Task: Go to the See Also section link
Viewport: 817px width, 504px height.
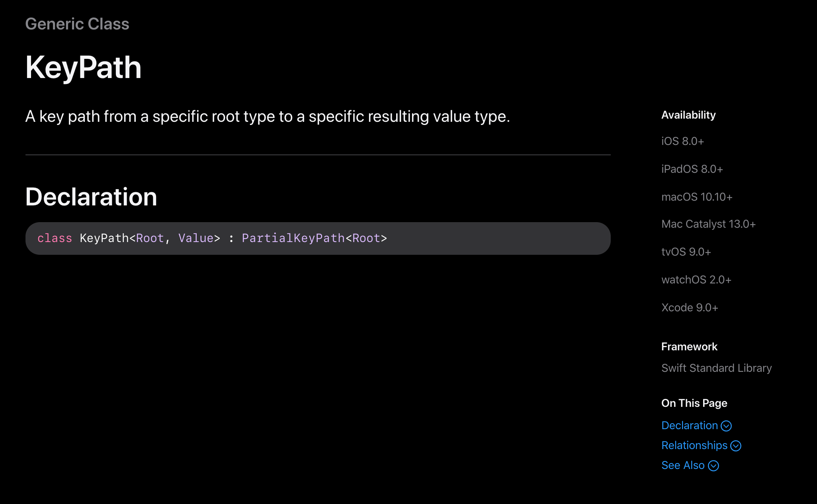Action: tap(683, 465)
